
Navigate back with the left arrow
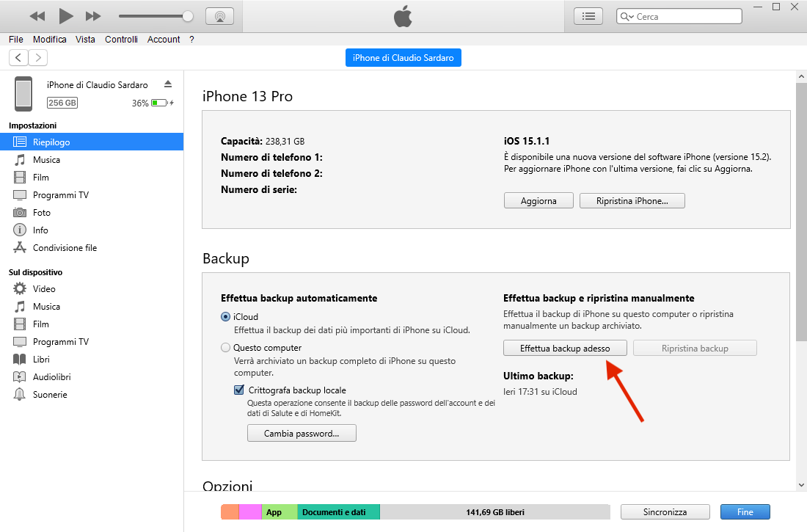click(19, 57)
